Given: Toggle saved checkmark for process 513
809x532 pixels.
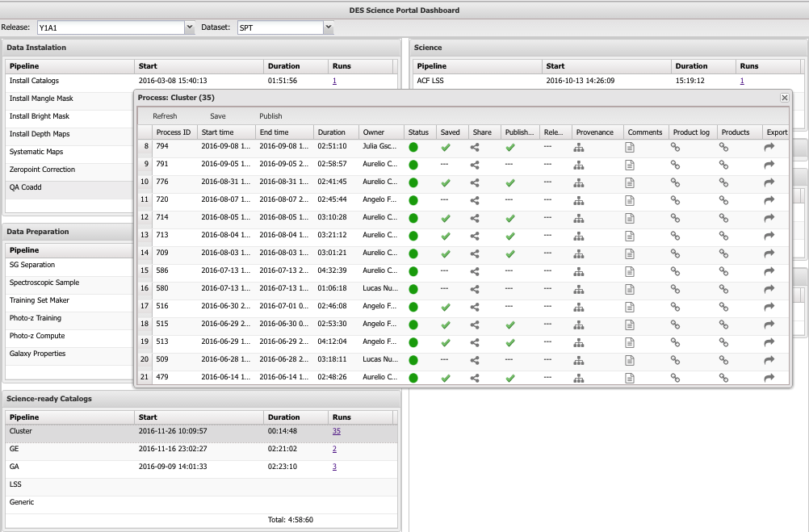Looking at the screenshot, I should coord(446,342).
